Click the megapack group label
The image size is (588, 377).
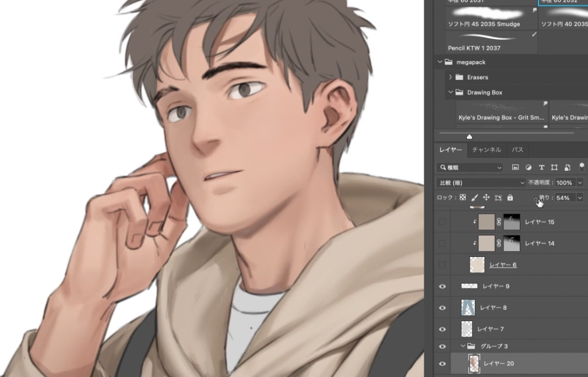point(471,62)
